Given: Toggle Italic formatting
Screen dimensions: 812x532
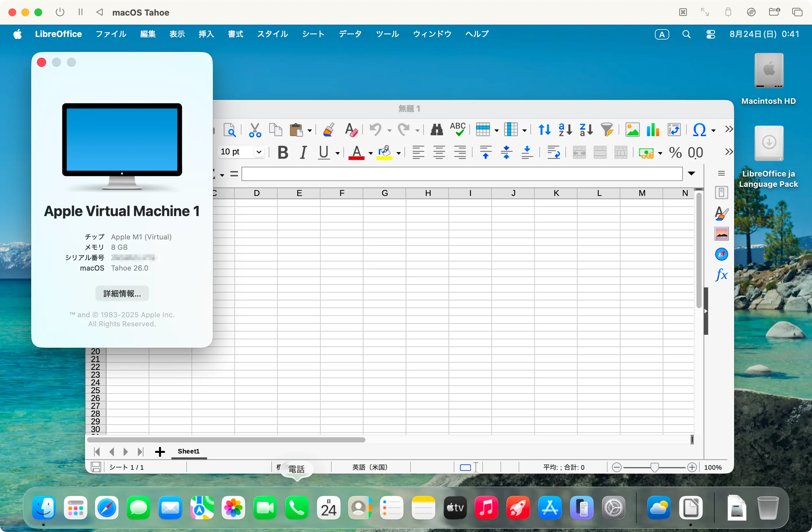Looking at the screenshot, I should [x=303, y=152].
